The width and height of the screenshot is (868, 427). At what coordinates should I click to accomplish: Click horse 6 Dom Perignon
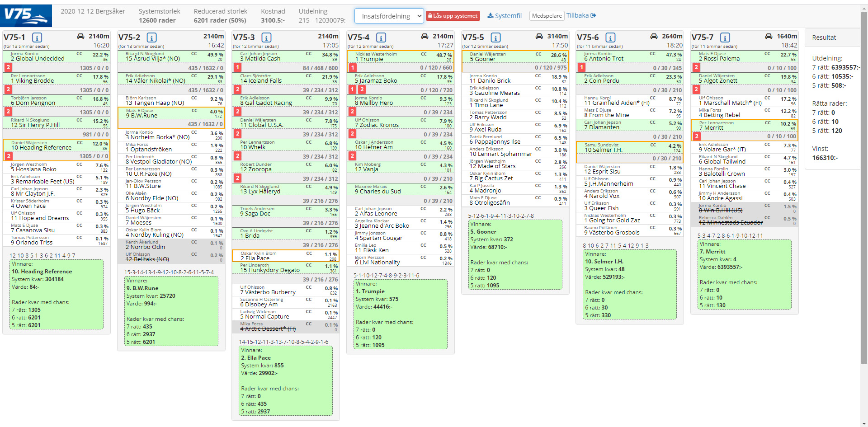[x=57, y=100]
